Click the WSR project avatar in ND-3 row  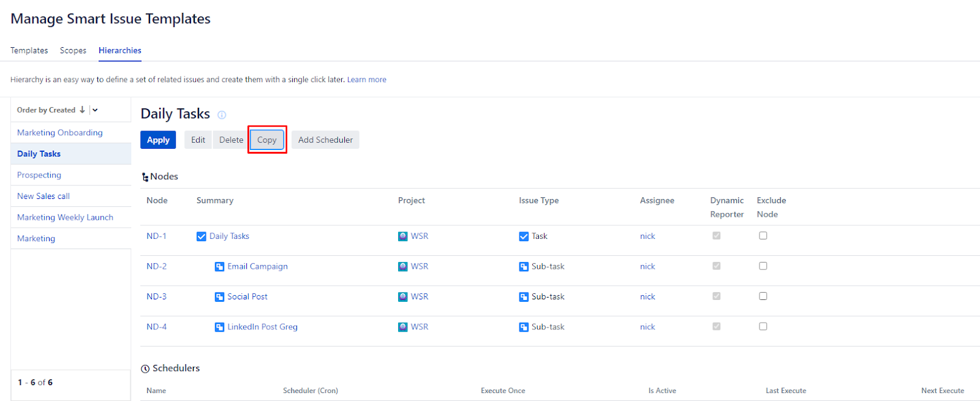click(402, 297)
